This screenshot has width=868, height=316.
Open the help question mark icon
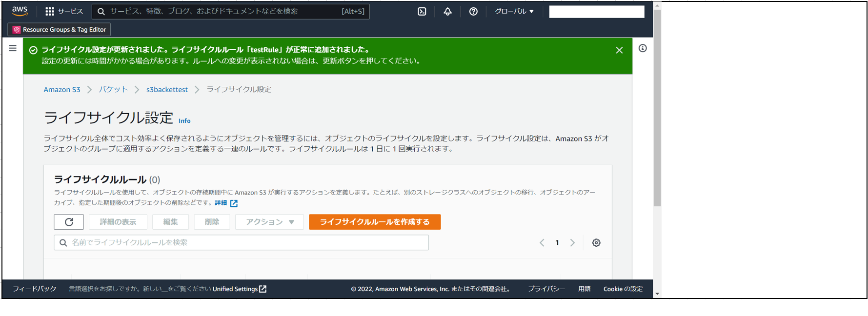(473, 11)
